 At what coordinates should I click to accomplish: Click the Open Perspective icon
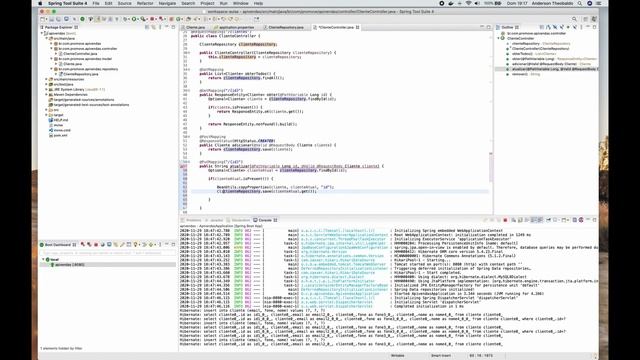click(586, 19)
